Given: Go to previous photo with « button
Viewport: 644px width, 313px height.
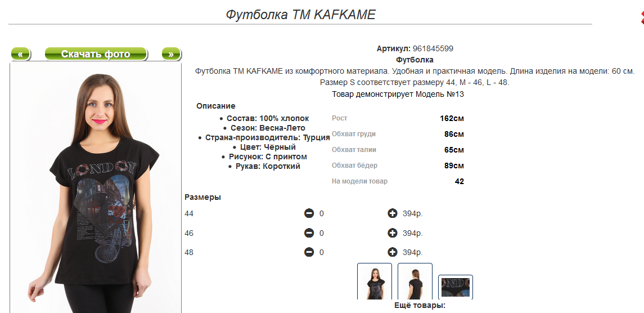Looking at the screenshot, I should tap(21, 54).
